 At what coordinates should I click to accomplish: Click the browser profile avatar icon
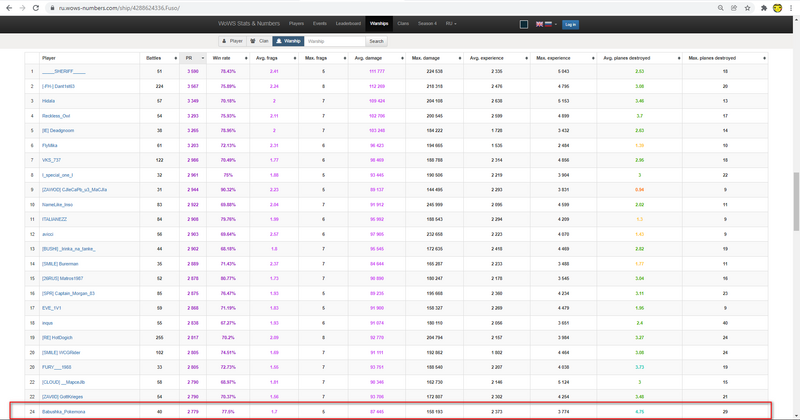[x=779, y=7]
